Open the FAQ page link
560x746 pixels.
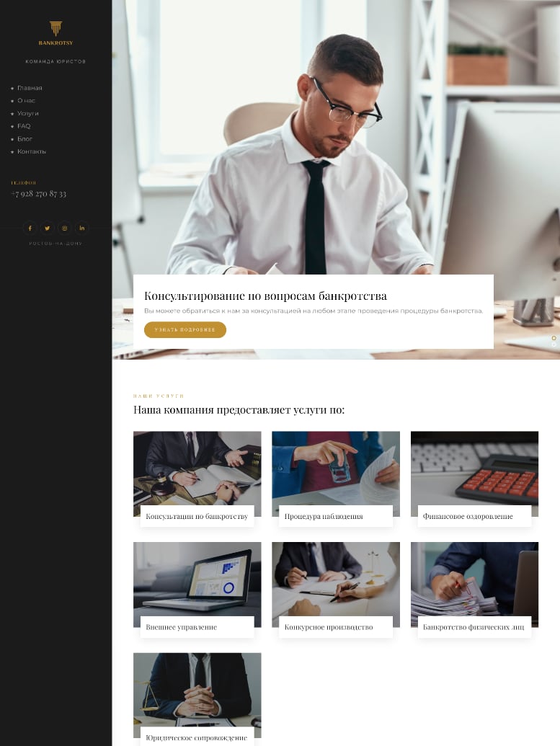coord(24,126)
